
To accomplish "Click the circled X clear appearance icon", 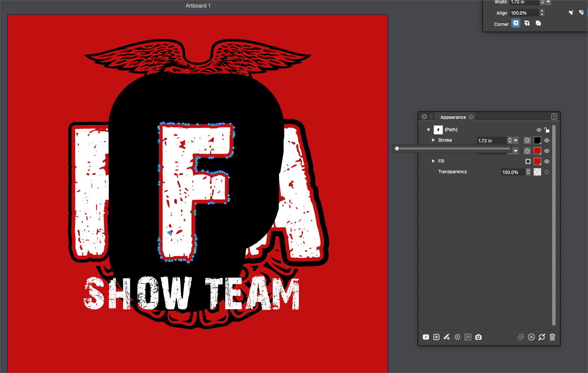I will coord(531,337).
